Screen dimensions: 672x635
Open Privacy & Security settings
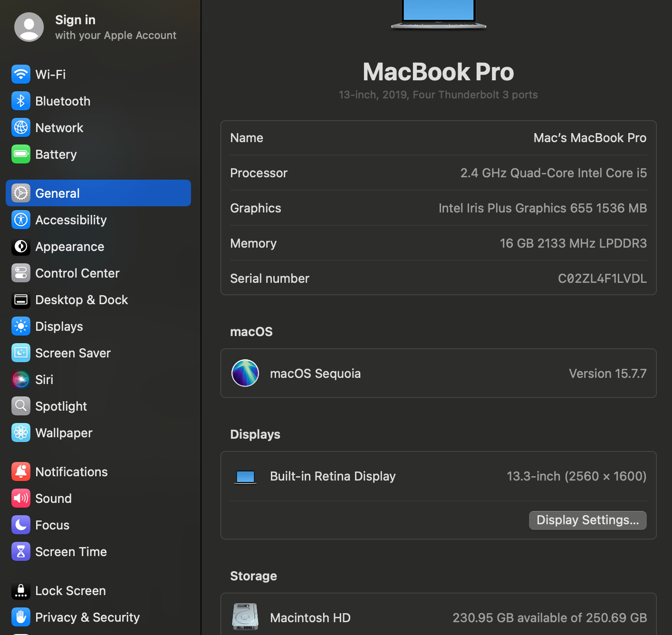pos(98,617)
